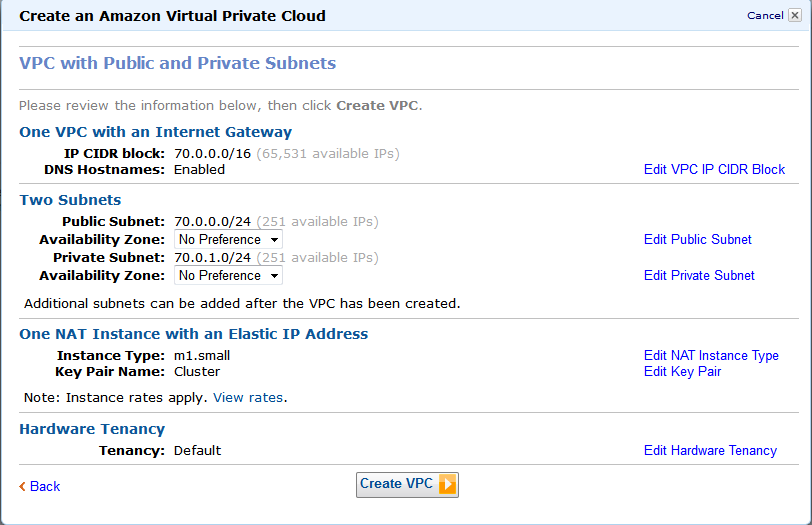This screenshot has width=812, height=525.
Task: Click the private subnet value 70.0.1.0/24
Action: pyautogui.click(x=212, y=258)
